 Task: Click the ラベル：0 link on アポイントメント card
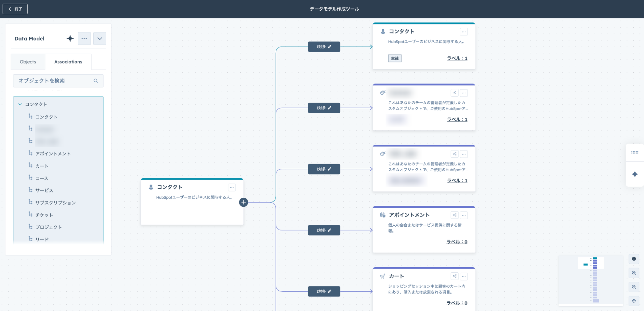click(457, 242)
